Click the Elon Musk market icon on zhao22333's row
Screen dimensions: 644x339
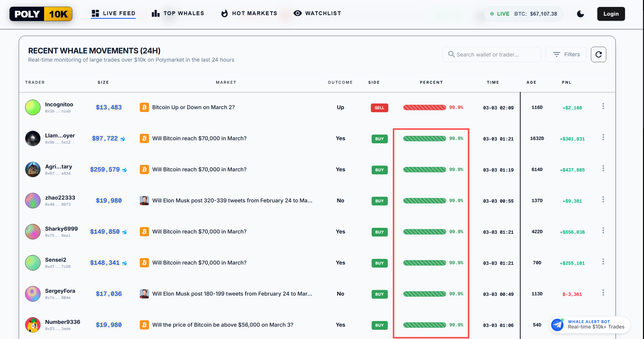tap(145, 201)
